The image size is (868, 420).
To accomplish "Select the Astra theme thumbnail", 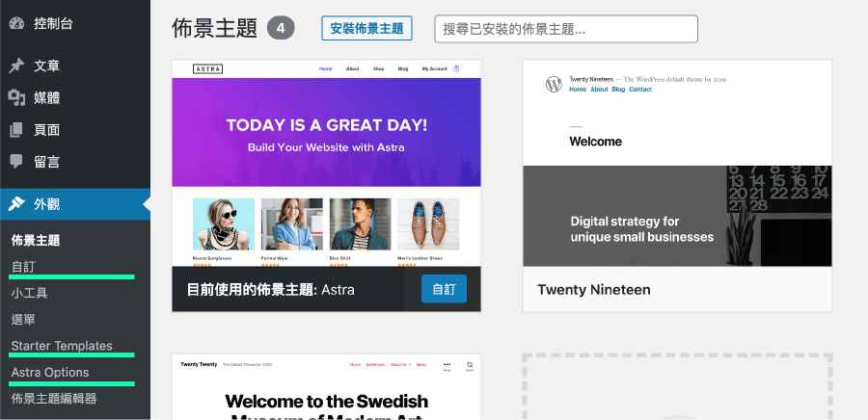I will 327,163.
